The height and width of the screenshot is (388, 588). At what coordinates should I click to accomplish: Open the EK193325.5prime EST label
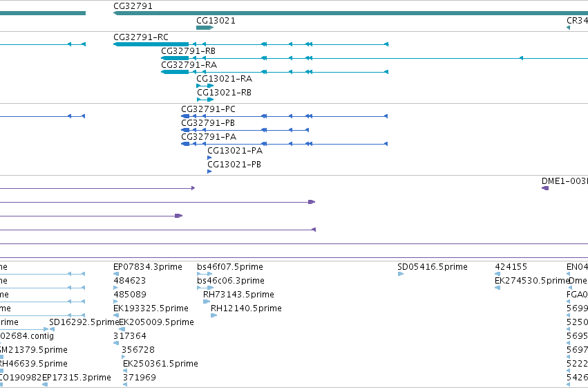point(151,308)
